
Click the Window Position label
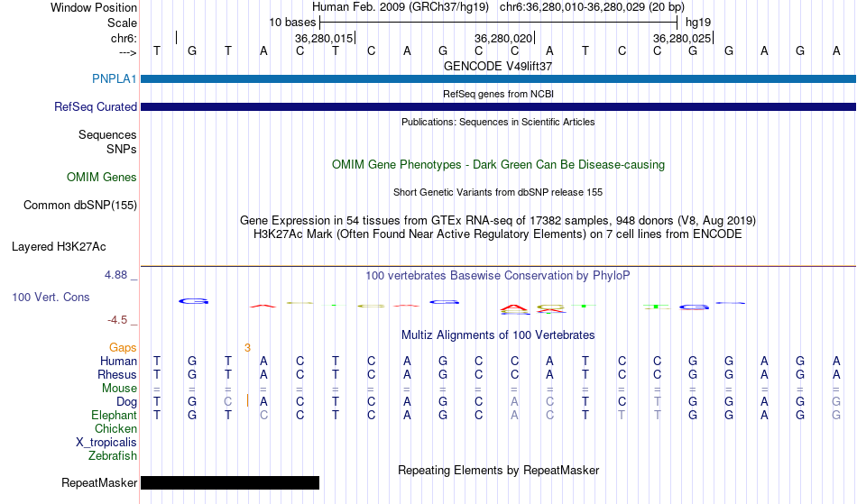tap(94, 7)
